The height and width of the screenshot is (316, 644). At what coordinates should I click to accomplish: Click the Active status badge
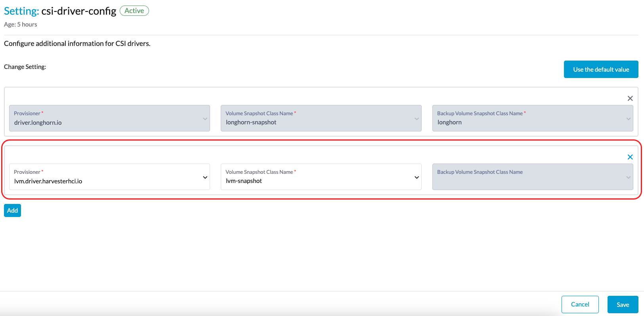[134, 11]
